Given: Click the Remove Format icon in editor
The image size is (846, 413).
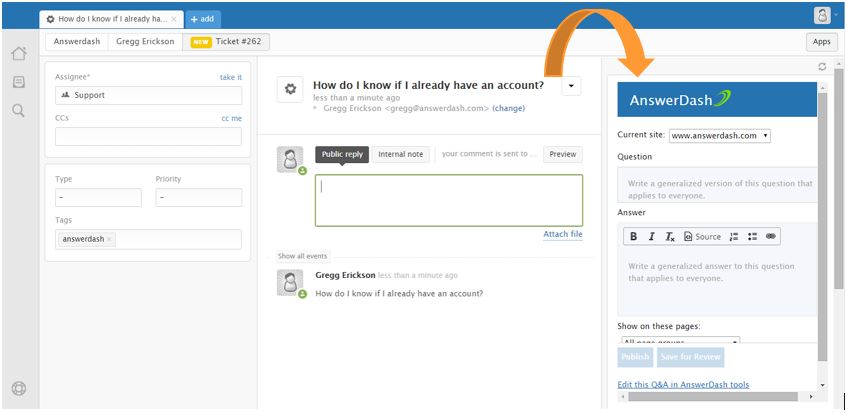Looking at the screenshot, I should tap(670, 236).
